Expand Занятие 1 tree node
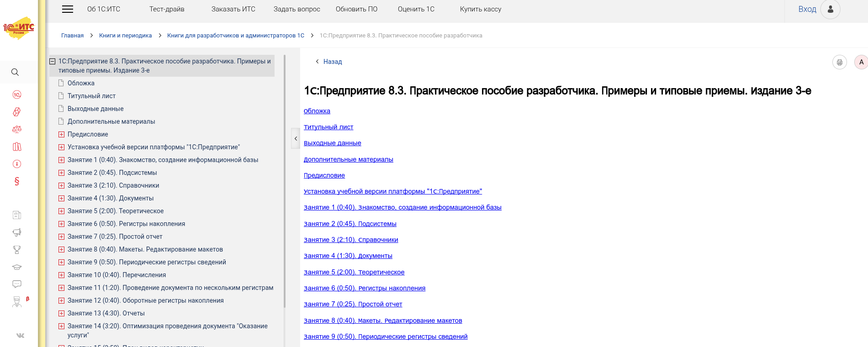The image size is (868, 347). [x=61, y=160]
